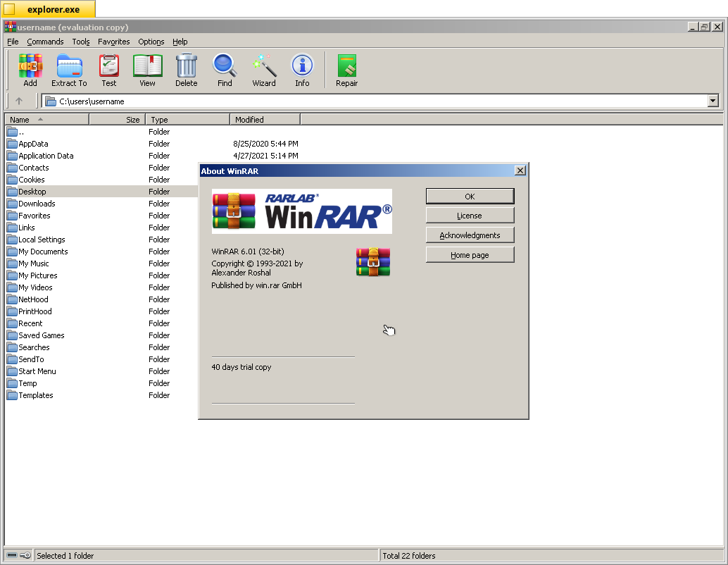This screenshot has width=728, height=565.
Task: Open the Options menu
Action: 151,42
